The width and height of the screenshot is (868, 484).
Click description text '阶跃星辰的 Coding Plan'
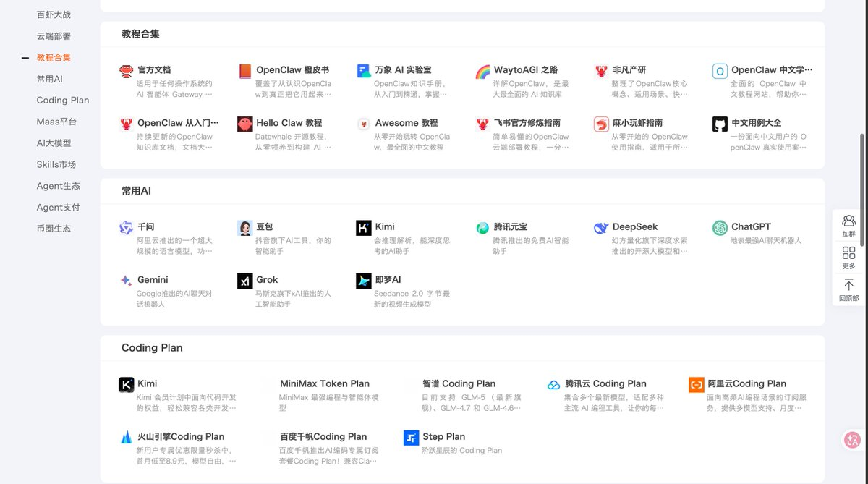[461, 451]
